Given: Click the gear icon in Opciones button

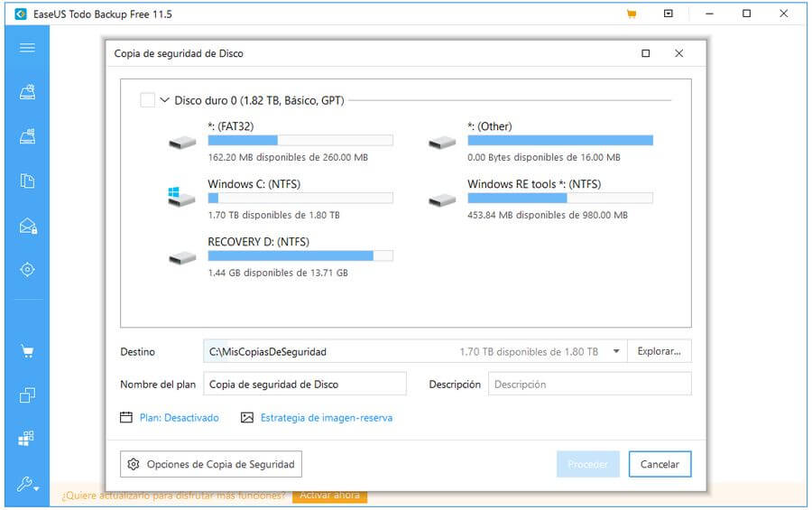Looking at the screenshot, I should 134,464.
